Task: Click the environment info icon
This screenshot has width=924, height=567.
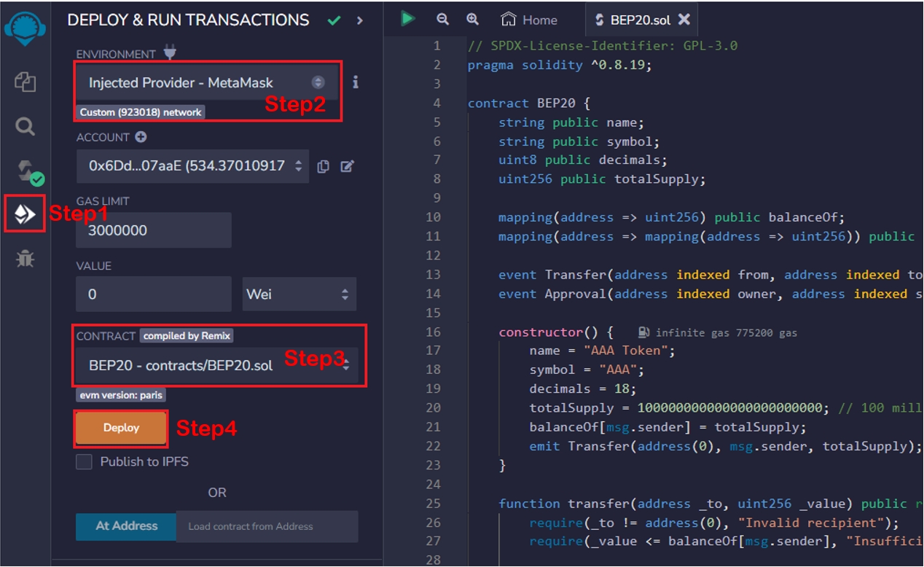Action: [x=355, y=82]
